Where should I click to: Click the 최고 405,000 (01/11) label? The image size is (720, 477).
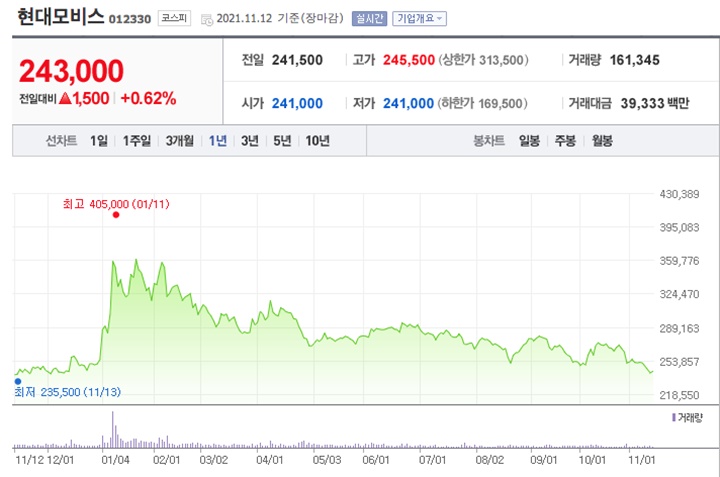pos(116,204)
